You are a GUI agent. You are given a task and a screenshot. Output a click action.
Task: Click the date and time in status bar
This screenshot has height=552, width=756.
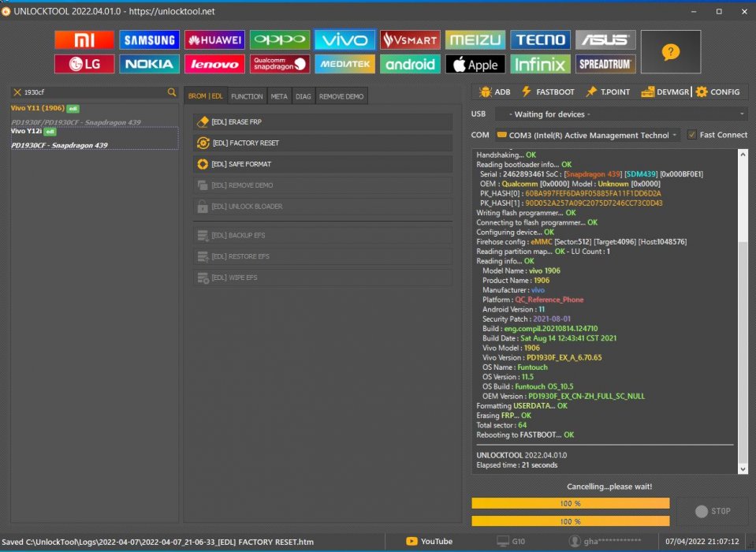702,542
